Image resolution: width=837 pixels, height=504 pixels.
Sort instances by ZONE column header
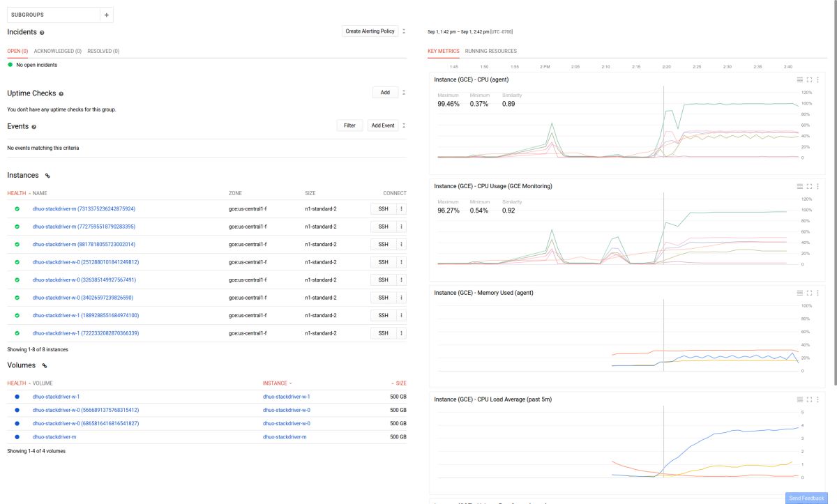[x=235, y=193]
